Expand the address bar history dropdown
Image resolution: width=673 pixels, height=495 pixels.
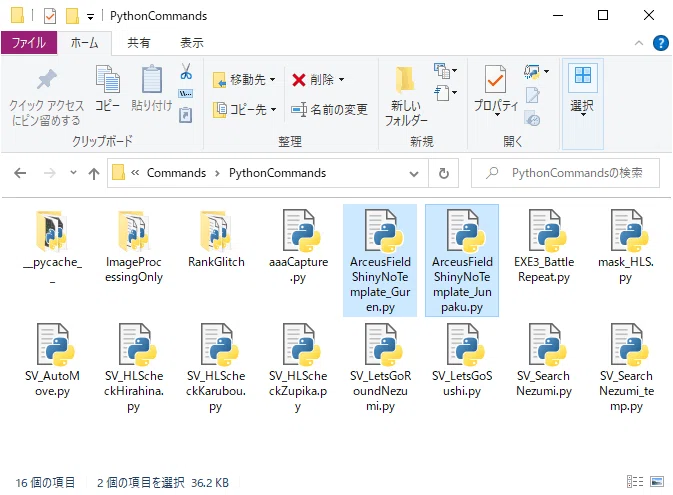click(x=414, y=173)
